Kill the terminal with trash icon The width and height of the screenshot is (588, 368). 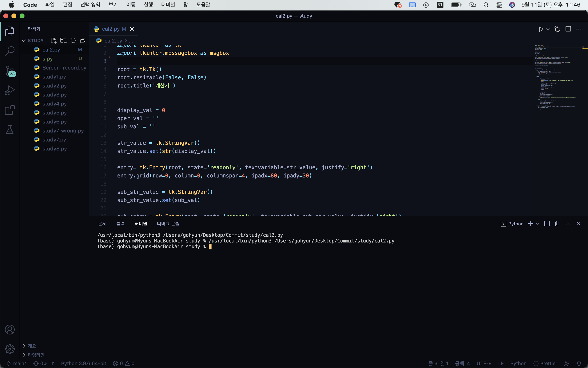(x=557, y=223)
